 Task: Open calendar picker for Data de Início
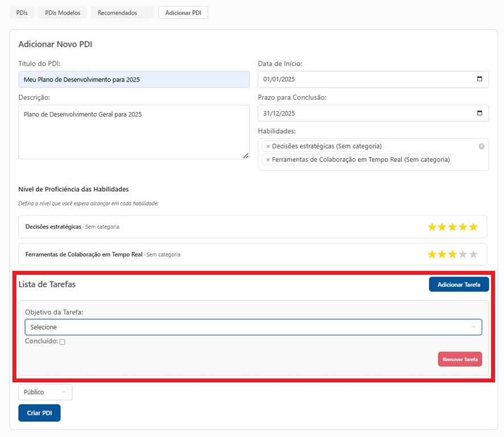tap(479, 79)
